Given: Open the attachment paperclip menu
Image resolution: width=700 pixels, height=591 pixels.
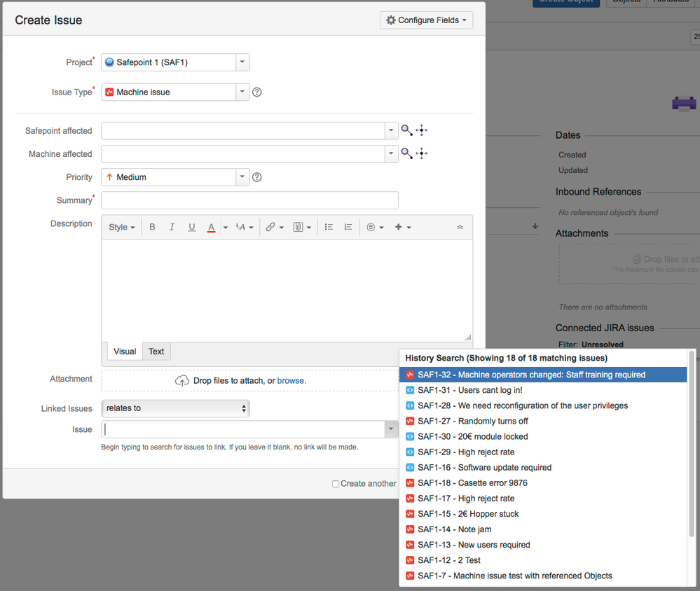Looking at the screenshot, I should point(302,227).
